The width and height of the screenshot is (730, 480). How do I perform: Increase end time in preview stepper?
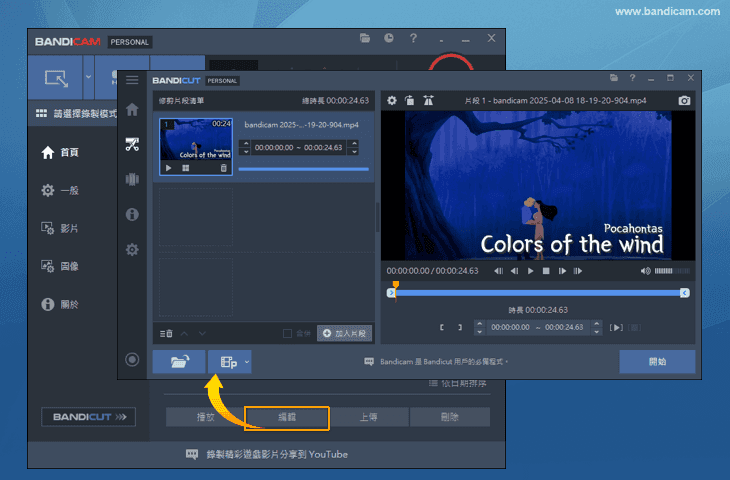click(596, 323)
